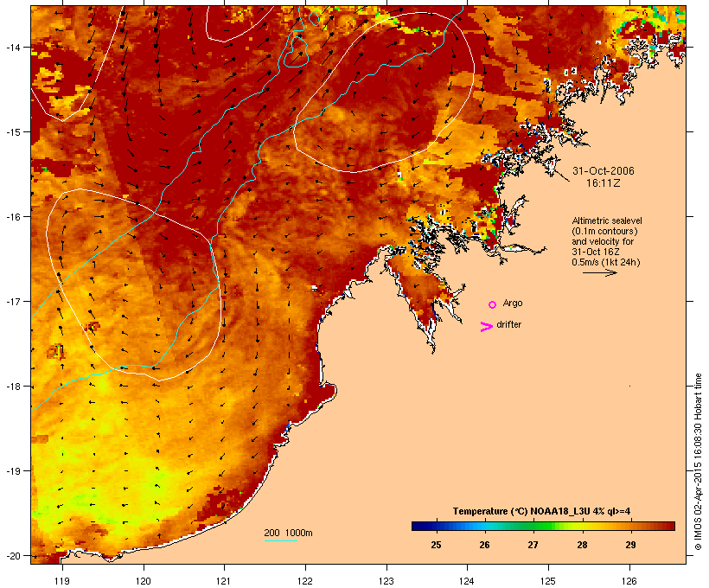Screen dimensions: 709x588
Task: Click the magenta drifter arrowhead legend symbol
Action: point(486,327)
